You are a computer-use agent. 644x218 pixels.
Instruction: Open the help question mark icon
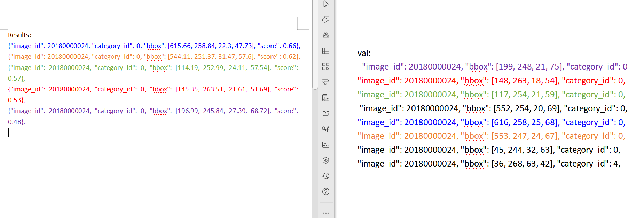point(326,192)
